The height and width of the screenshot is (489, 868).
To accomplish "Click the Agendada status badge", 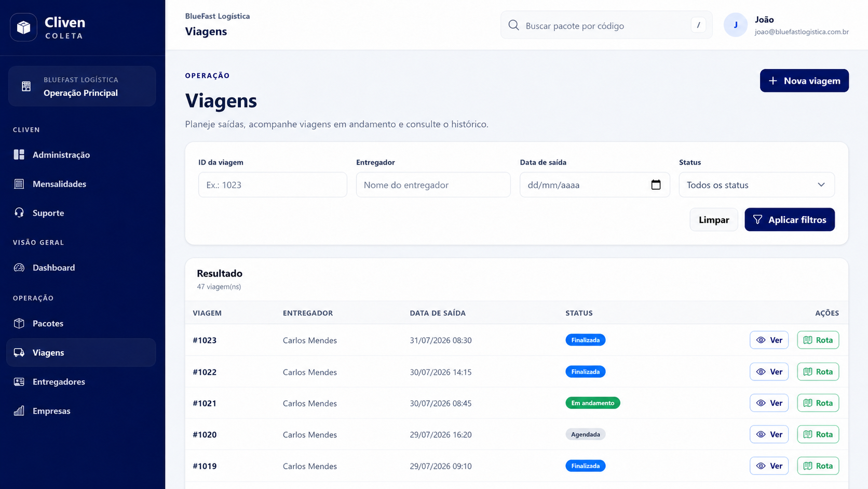I will (x=586, y=434).
